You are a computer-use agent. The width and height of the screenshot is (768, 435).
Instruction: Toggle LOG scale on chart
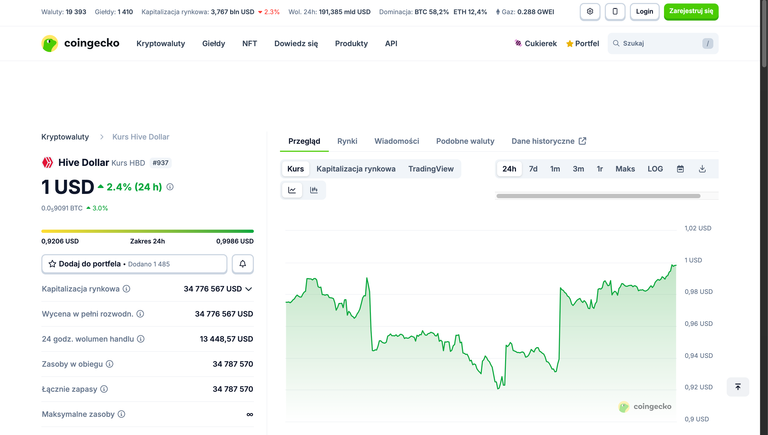pyautogui.click(x=655, y=169)
